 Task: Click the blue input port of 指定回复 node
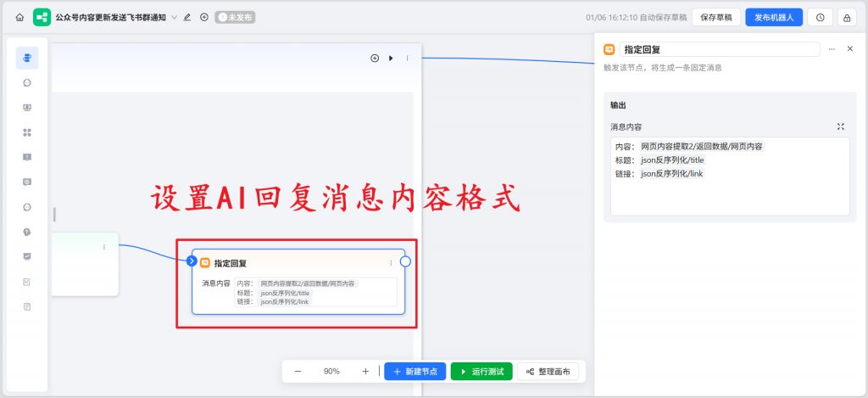[x=192, y=261]
